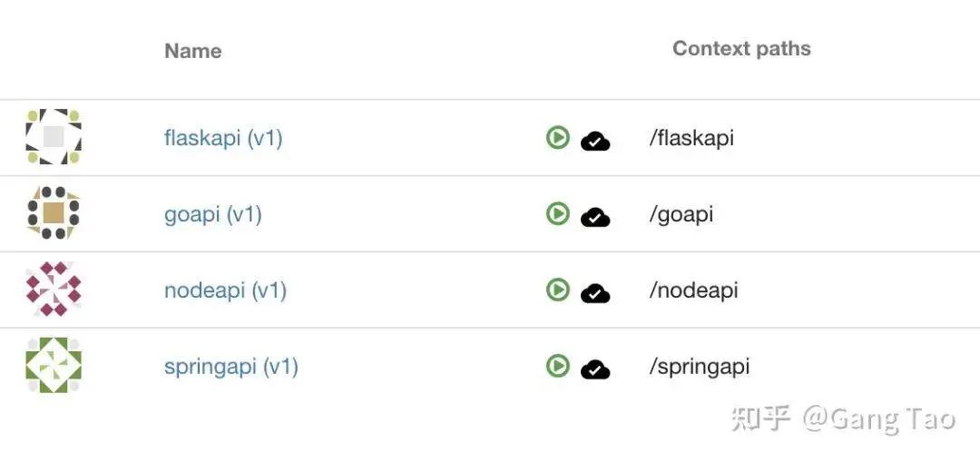980x462 pixels.
Task: Open the flaskapi (v1) API link
Action: coord(223,138)
